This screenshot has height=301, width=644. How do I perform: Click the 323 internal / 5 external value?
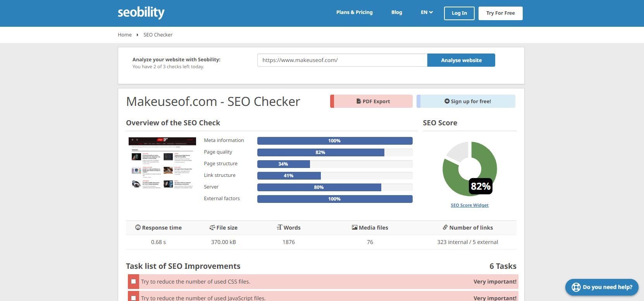pos(468,242)
